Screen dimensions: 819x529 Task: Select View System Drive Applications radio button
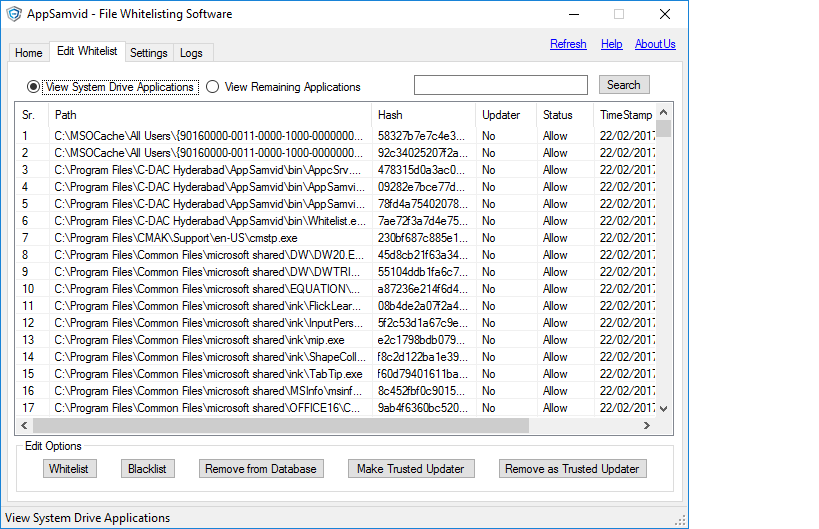tap(34, 87)
